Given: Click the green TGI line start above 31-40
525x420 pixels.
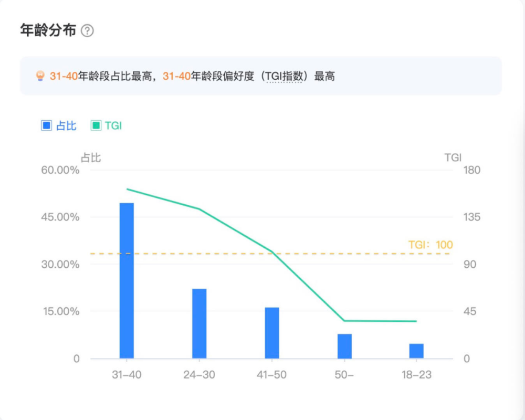Looking at the screenshot, I should point(127,189).
